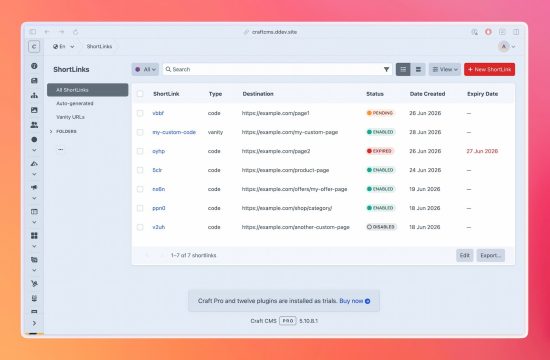Tick the checkbox for the v2uh row

pyautogui.click(x=140, y=227)
